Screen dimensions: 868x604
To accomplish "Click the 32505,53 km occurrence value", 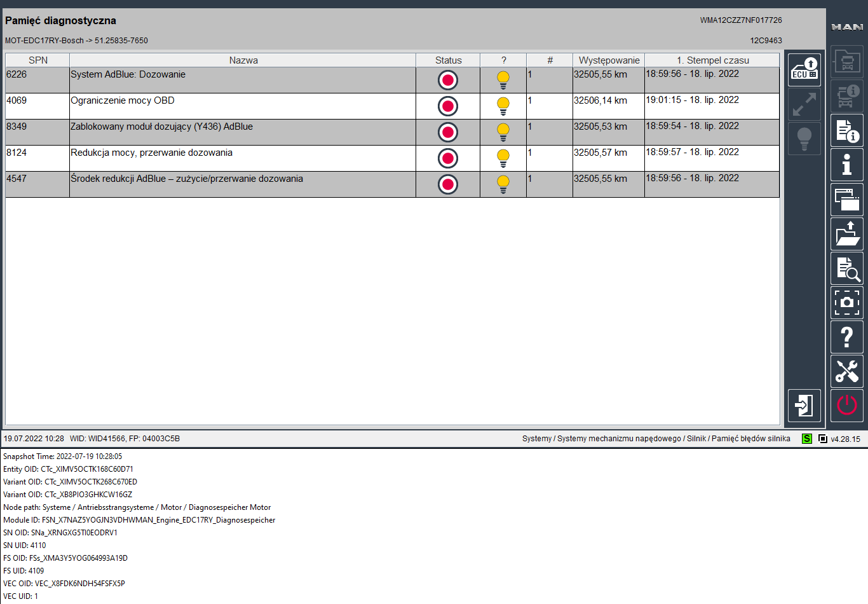I will coord(600,127).
